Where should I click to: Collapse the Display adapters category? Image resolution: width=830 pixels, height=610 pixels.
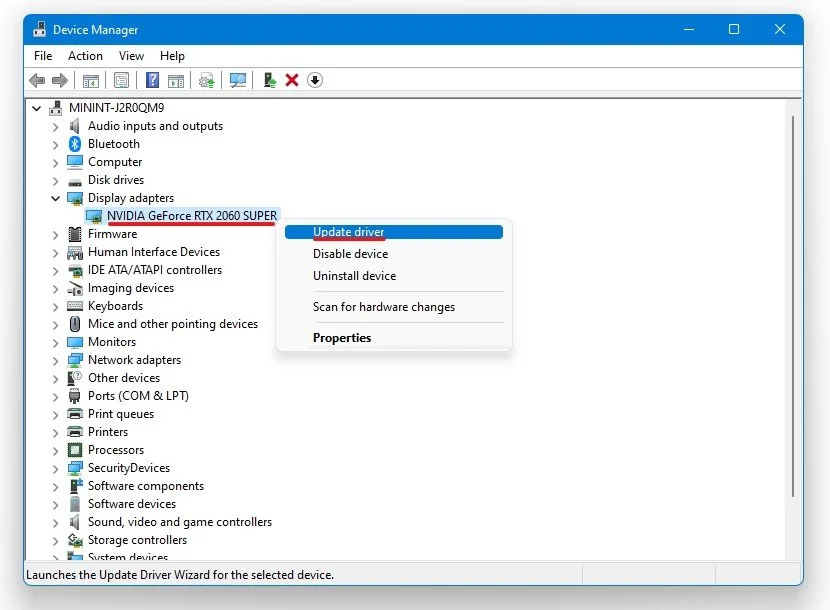tap(54, 198)
